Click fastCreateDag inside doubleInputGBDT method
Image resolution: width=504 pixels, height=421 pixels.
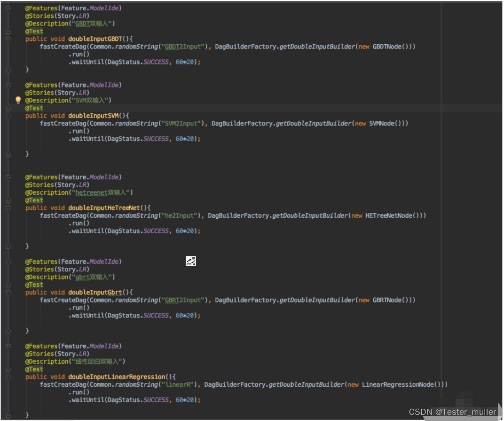pos(63,47)
